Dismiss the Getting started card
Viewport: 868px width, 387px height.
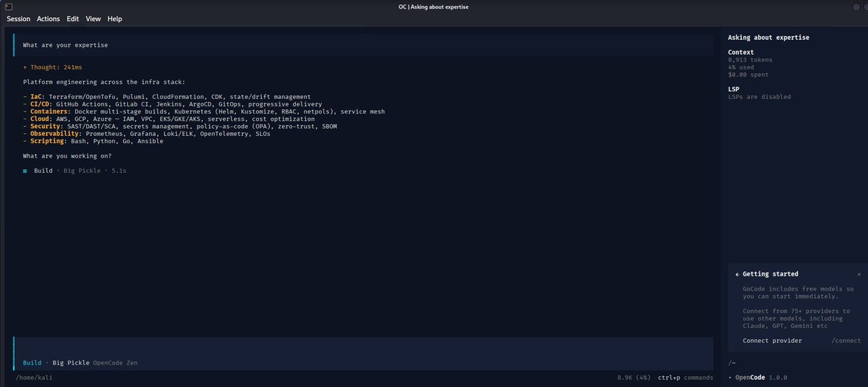(859, 274)
